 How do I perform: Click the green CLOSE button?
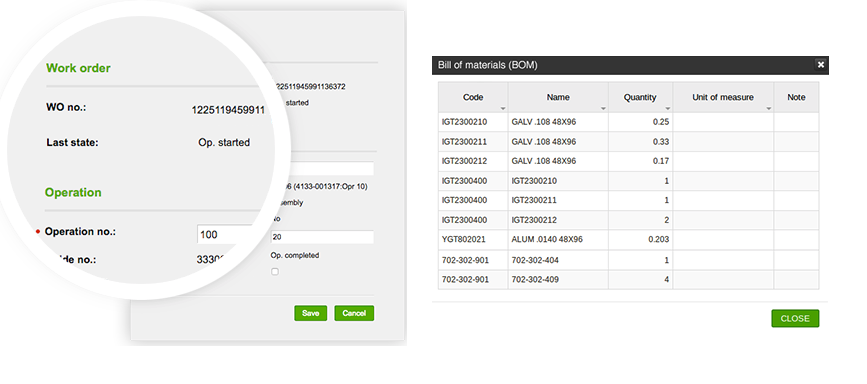coord(795,318)
